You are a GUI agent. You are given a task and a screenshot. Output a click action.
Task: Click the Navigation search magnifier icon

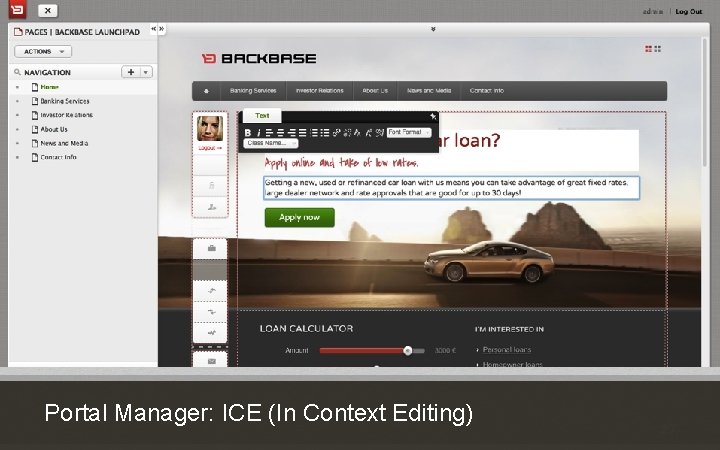pyautogui.click(x=17, y=72)
